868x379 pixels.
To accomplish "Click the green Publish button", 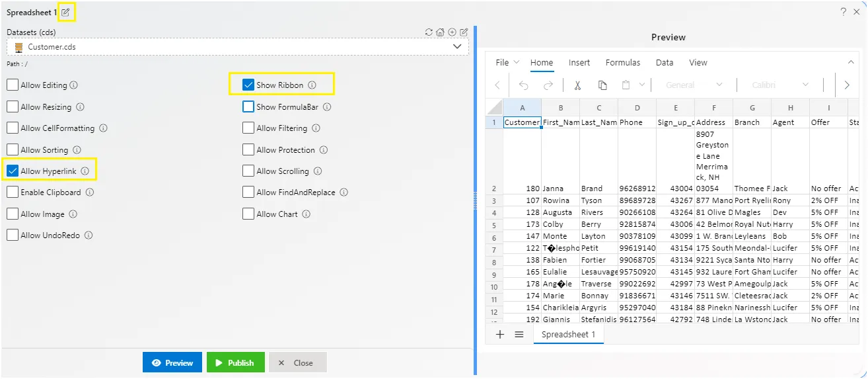I will click(236, 362).
